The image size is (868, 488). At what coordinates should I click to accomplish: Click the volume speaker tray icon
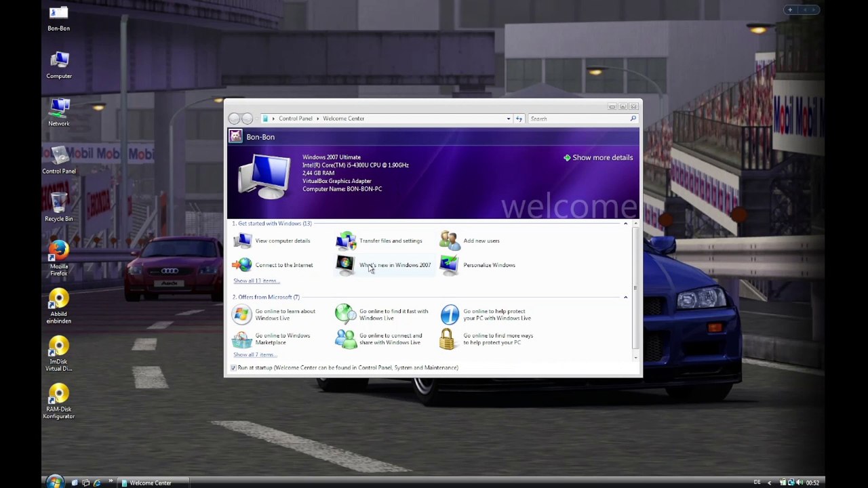(799, 483)
